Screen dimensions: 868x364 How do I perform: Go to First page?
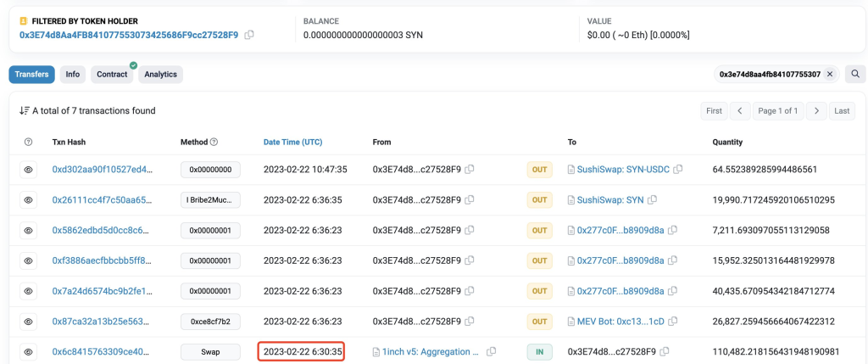714,111
